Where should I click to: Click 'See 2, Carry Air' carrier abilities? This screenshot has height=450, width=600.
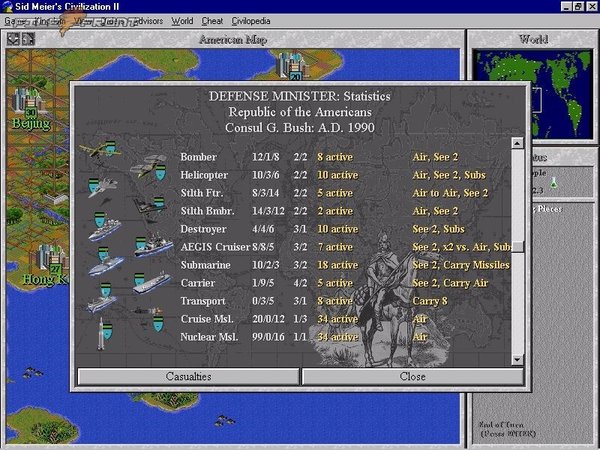click(x=450, y=283)
